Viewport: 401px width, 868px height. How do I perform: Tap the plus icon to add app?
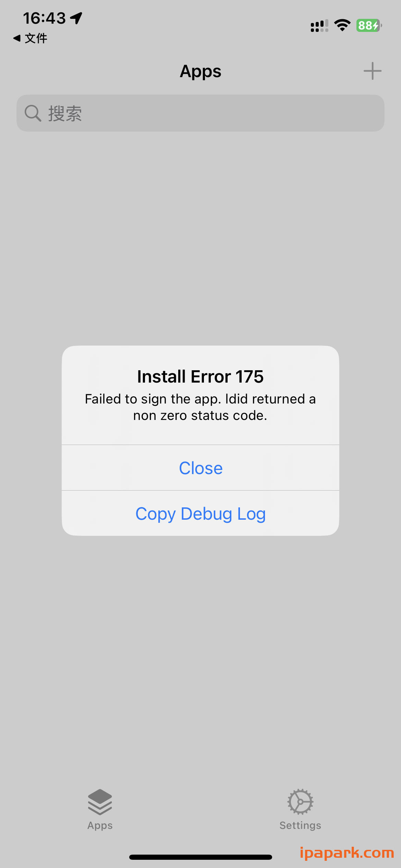373,71
